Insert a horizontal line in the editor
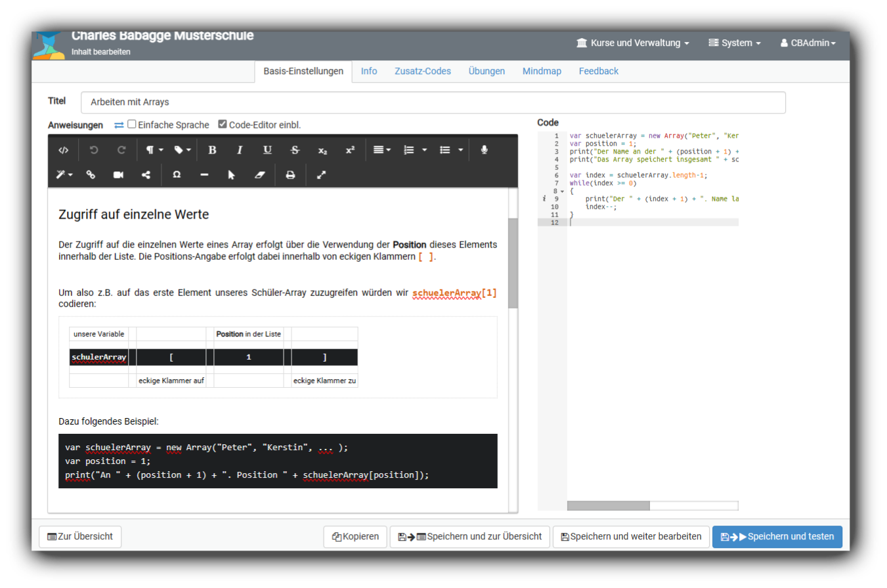This screenshot has width=887, height=588. click(204, 175)
